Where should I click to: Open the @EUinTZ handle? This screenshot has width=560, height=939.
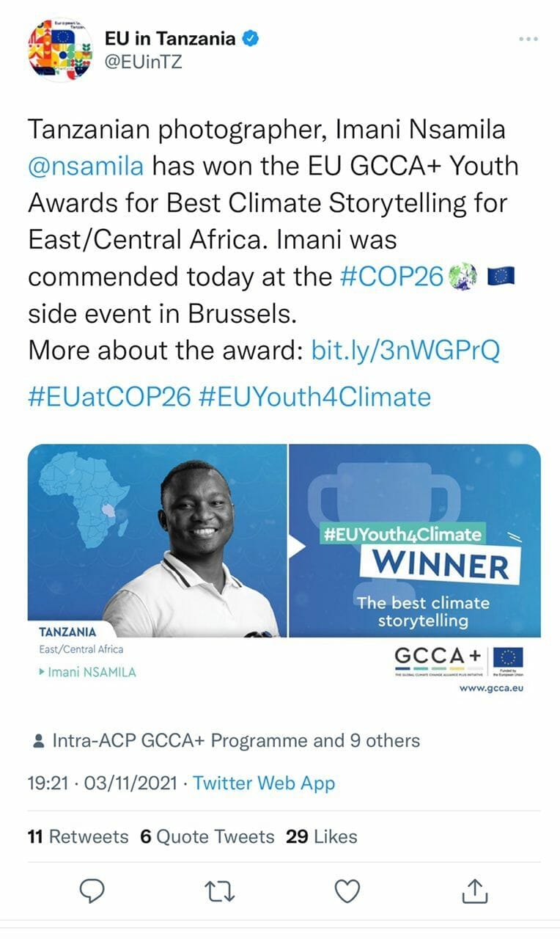tap(144, 62)
